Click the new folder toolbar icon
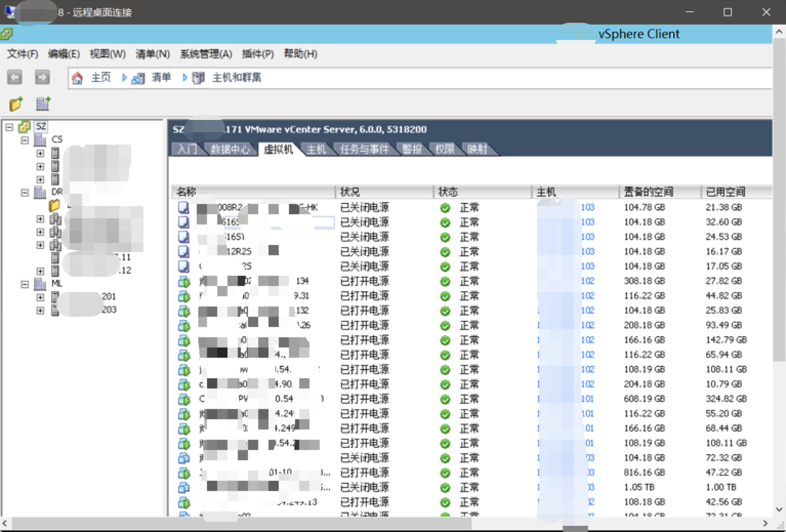 tap(16, 104)
